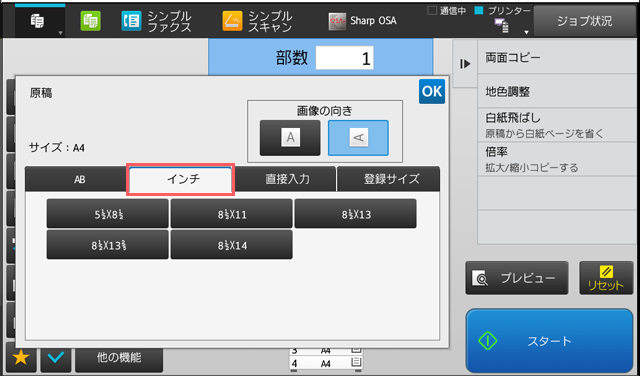Choose the 8½x13 original size
This screenshot has width=640, height=376.
[356, 214]
